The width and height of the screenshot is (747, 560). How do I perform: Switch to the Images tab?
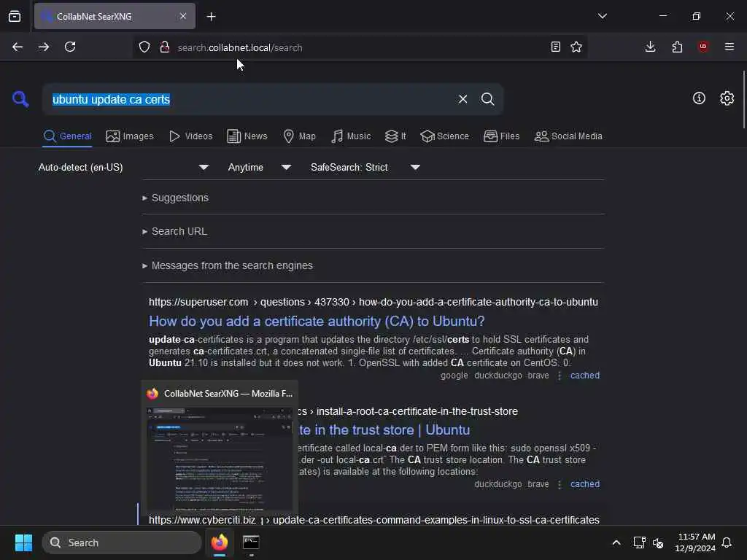coord(130,136)
